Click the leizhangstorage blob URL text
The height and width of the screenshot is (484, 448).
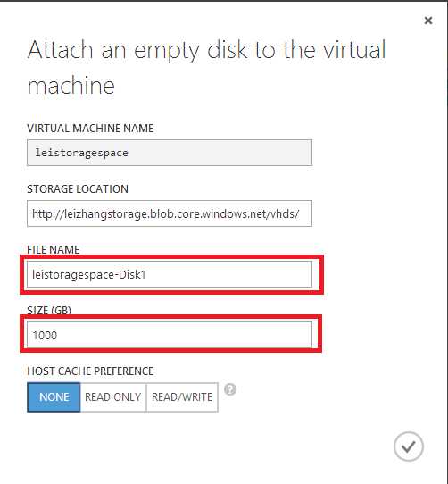(x=165, y=214)
